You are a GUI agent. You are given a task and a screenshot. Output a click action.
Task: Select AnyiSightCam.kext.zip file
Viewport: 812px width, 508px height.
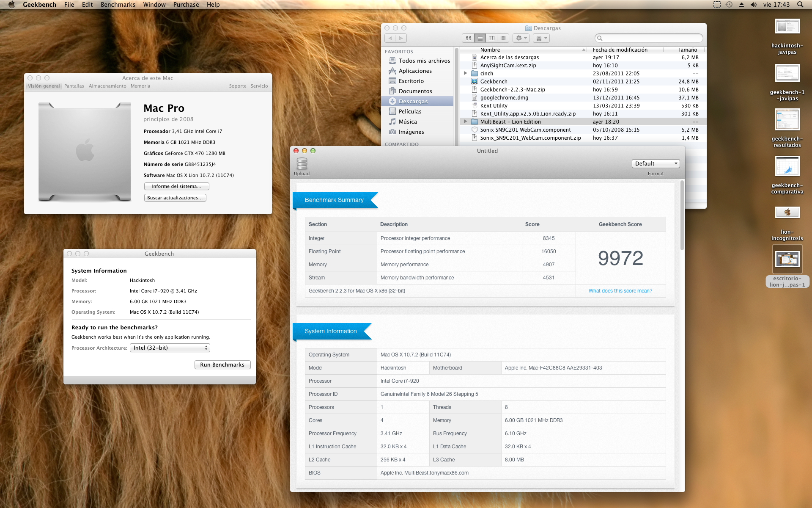point(583,65)
